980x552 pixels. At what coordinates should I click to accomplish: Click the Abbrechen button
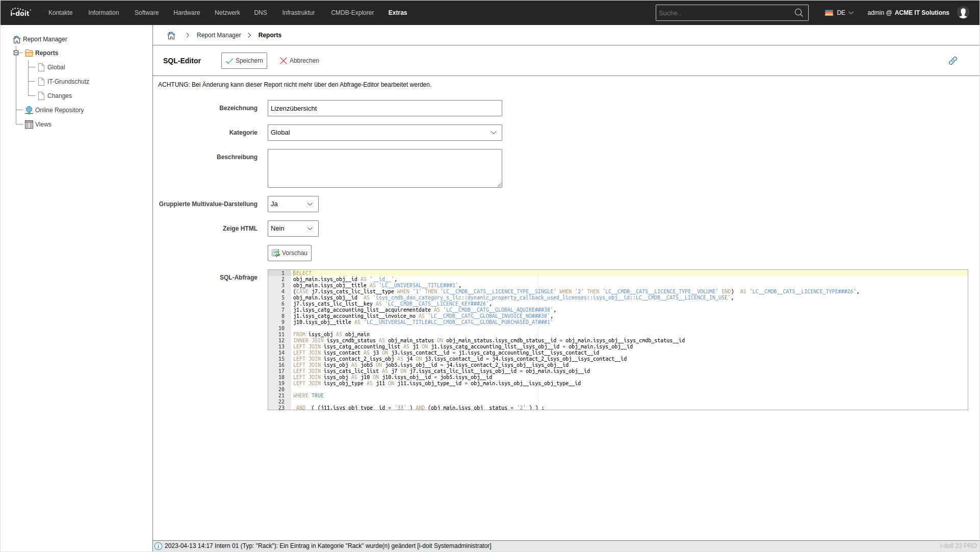299,61
